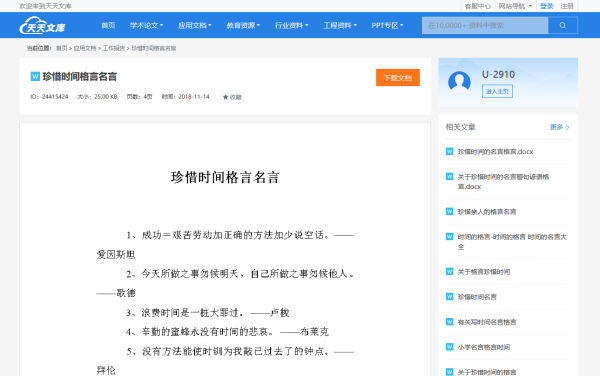Viewport: 600px width, 376px height.
Task: Click W icon of 珍惜时间的名言格言.docx
Action: point(450,151)
